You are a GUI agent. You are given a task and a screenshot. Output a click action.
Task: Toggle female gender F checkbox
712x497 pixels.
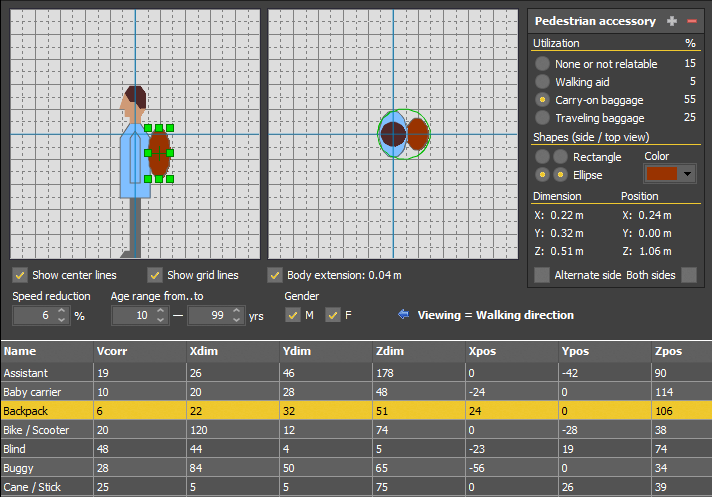pos(333,315)
